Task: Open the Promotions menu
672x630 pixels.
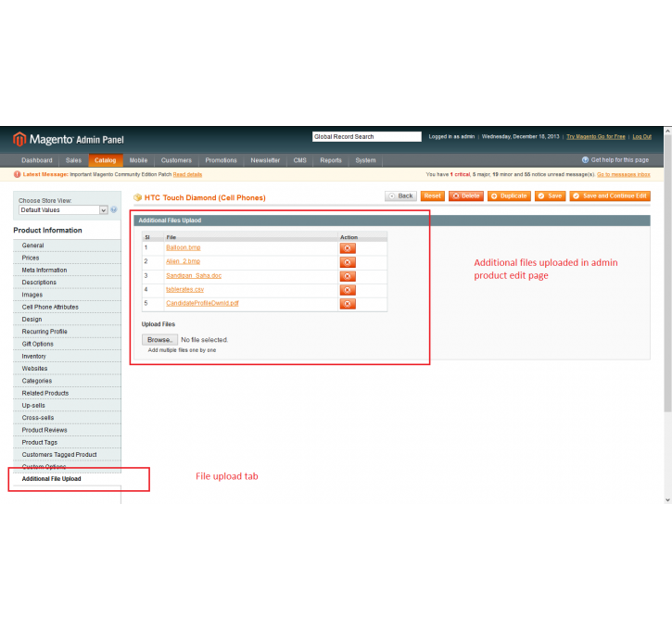Action: (x=221, y=160)
